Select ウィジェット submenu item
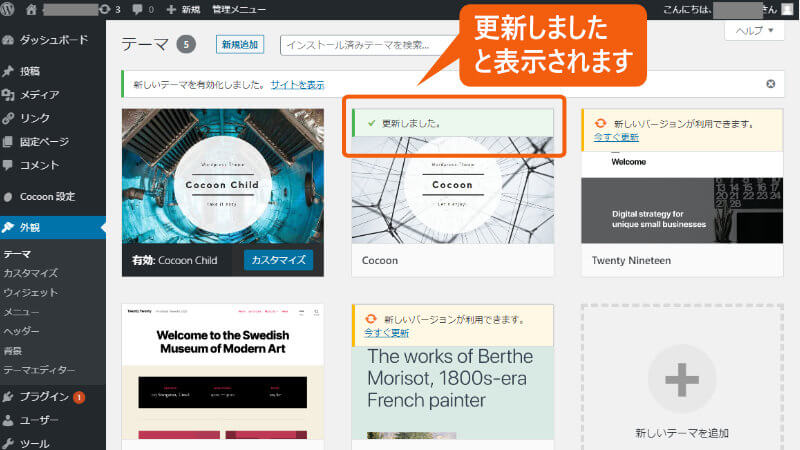This screenshot has width=800, height=450. 31,292
